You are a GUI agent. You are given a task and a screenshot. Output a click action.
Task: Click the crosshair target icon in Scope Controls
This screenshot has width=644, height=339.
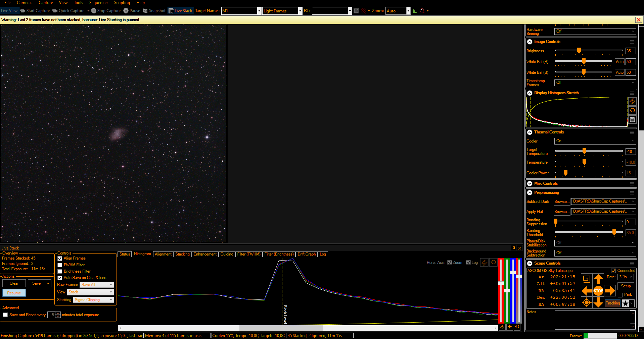[587, 302]
